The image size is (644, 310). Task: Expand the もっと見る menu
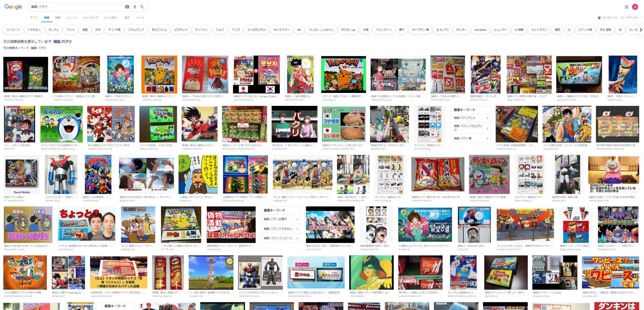click(x=110, y=18)
